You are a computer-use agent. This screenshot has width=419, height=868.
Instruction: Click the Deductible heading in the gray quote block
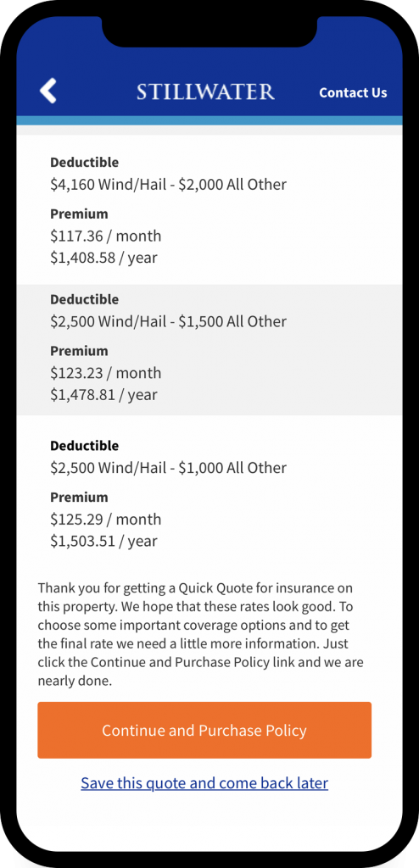click(84, 299)
